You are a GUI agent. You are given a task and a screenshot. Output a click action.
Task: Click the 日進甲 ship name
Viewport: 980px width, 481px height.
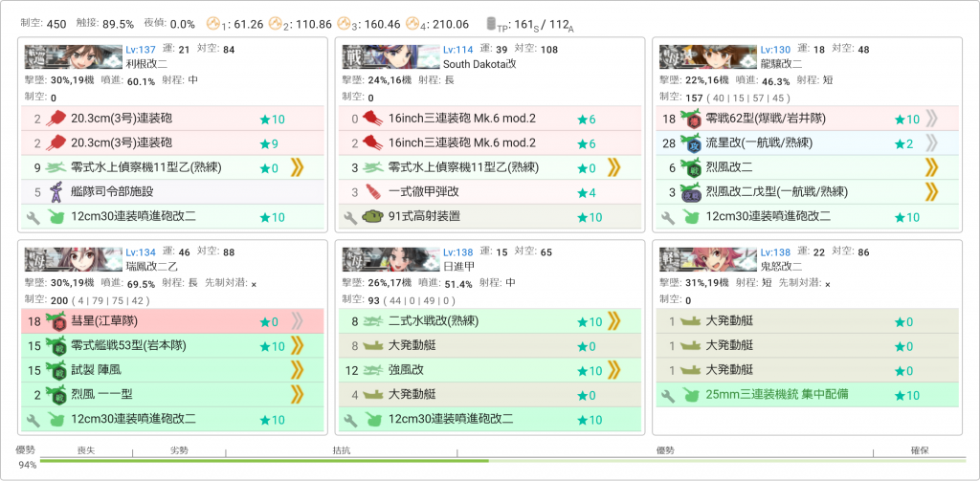pos(457,265)
